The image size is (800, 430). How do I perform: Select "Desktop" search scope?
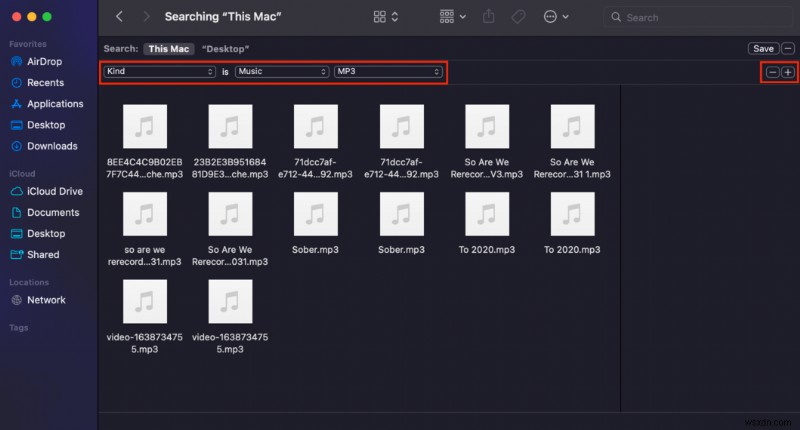[226, 49]
